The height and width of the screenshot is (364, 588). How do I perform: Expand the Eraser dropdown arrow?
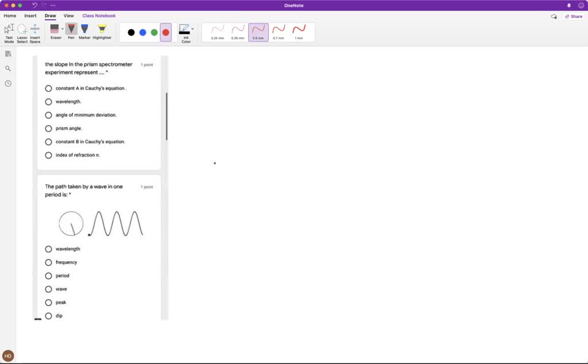coord(62,28)
